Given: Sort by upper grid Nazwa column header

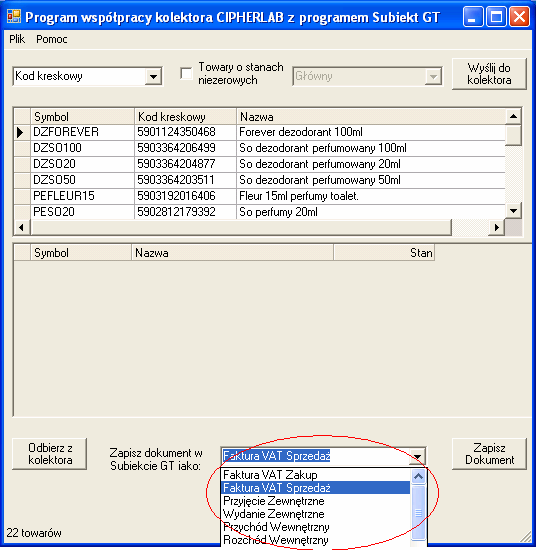Looking at the screenshot, I should (x=371, y=117).
